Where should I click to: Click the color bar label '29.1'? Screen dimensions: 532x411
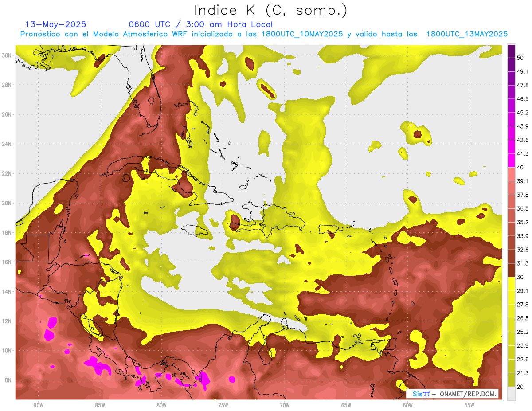(x=523, y=290)
